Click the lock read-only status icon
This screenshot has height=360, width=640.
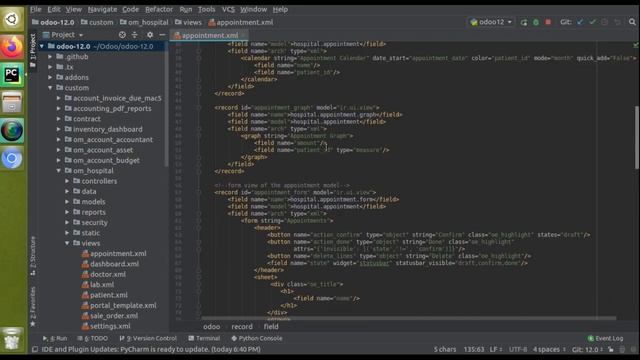click(x=611, y=349)
